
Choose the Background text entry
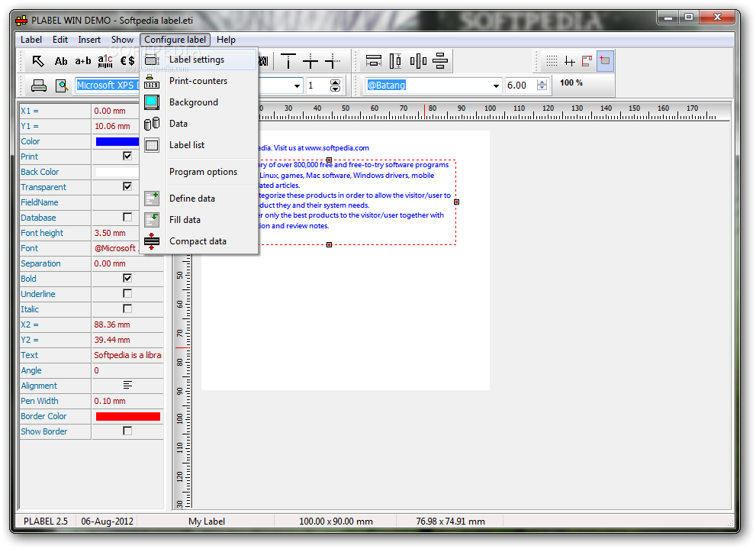tap(193, 102)
